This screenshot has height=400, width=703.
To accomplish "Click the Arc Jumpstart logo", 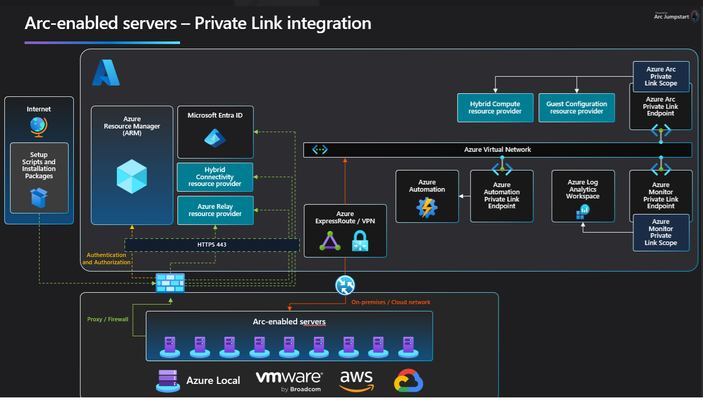I will coord(676,16).
